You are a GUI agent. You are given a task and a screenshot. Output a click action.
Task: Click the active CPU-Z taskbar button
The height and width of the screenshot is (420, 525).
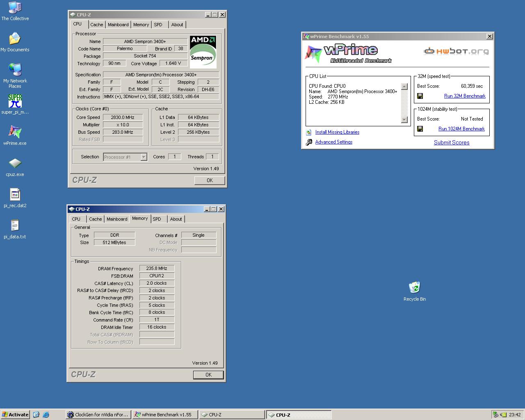[x=299, y=415]
